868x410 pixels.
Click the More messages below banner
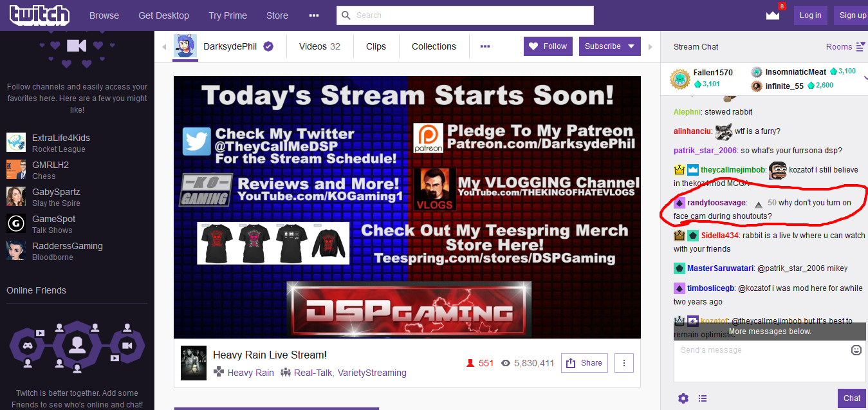click(x=770, y=331)
